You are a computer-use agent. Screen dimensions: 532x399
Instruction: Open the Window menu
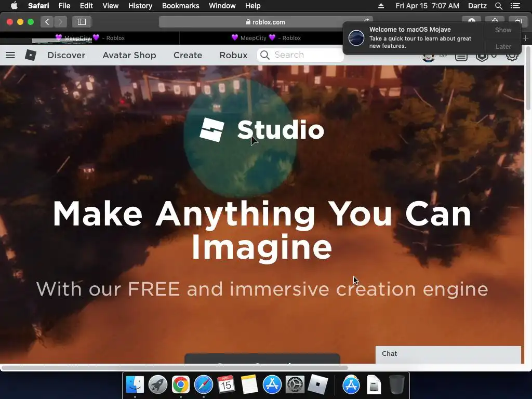[222, 6]
